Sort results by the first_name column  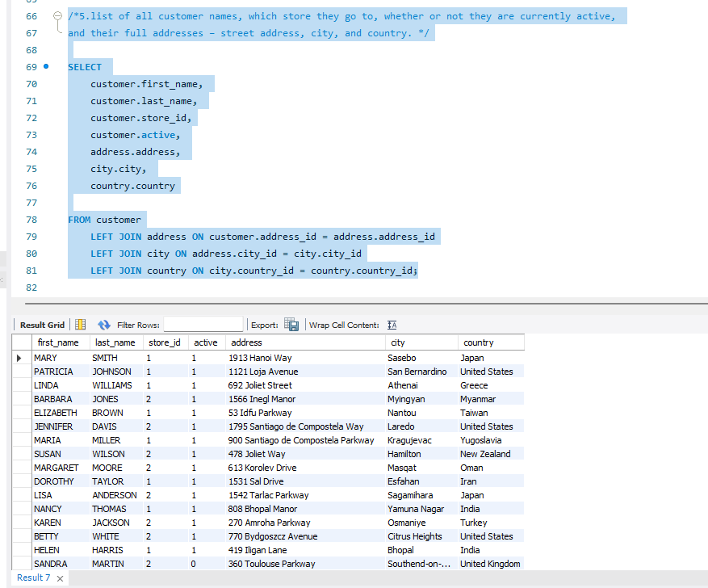58,342
